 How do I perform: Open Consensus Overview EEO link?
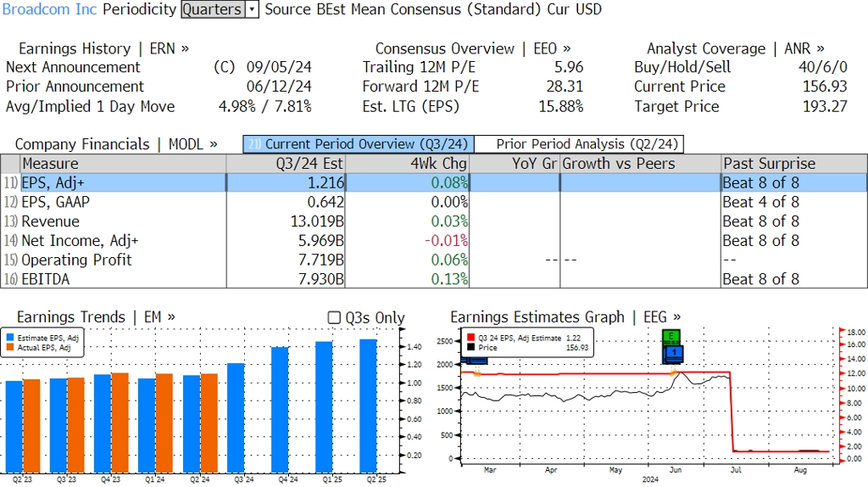point(473,48)
